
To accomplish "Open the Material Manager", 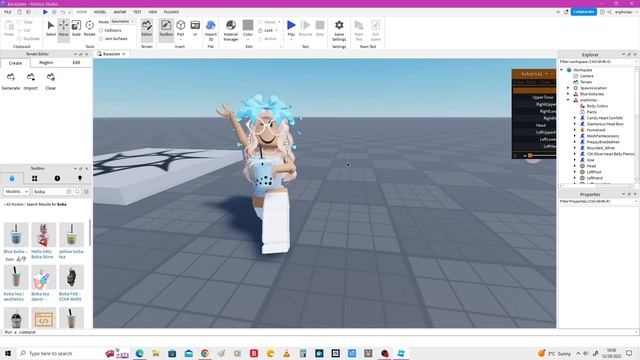I will (231, 30).
